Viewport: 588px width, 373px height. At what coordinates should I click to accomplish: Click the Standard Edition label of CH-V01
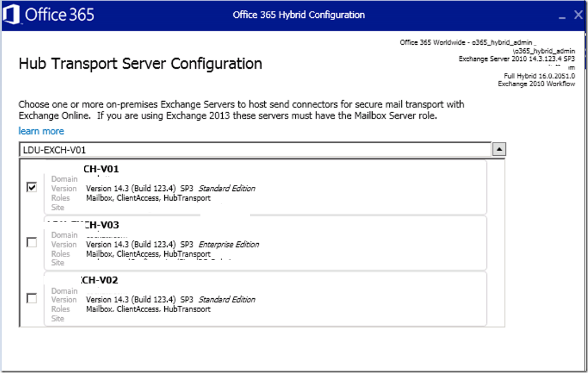click(x=227, y=189)
